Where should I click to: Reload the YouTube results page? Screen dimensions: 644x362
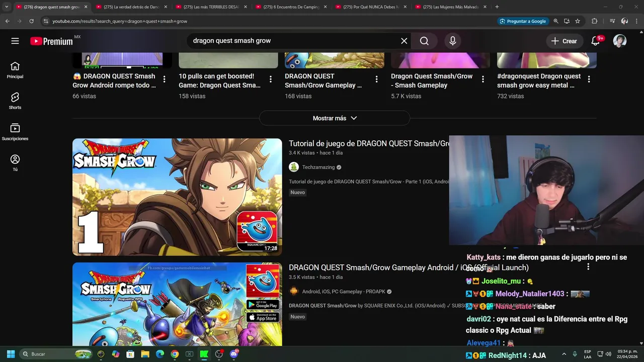coord(31,21)
